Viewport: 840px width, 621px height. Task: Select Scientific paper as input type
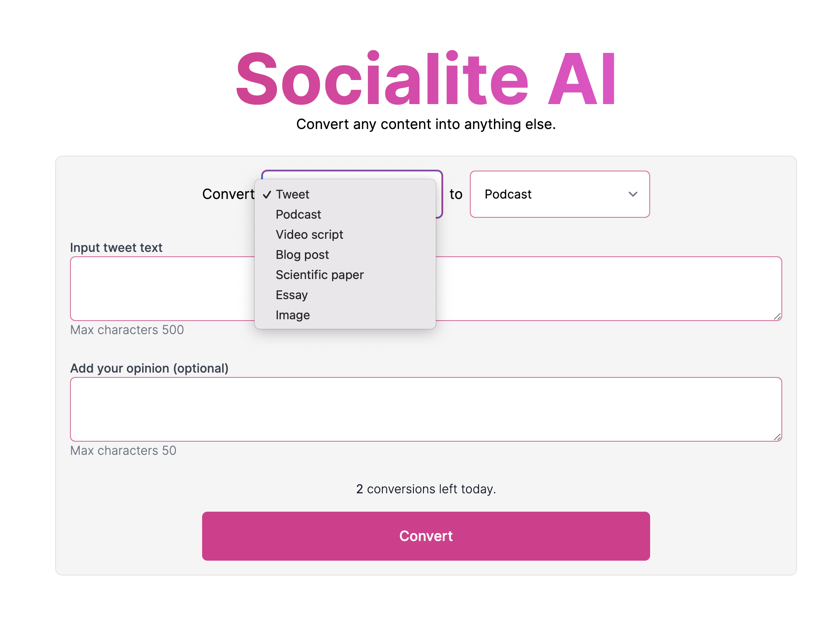click(x=319, y=275)
